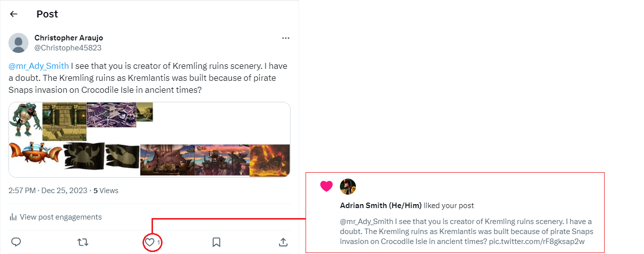The width and height of the screenshot is (644, 254).
Task: Click the Christopher Araujo display name
Action: point(69,38)
